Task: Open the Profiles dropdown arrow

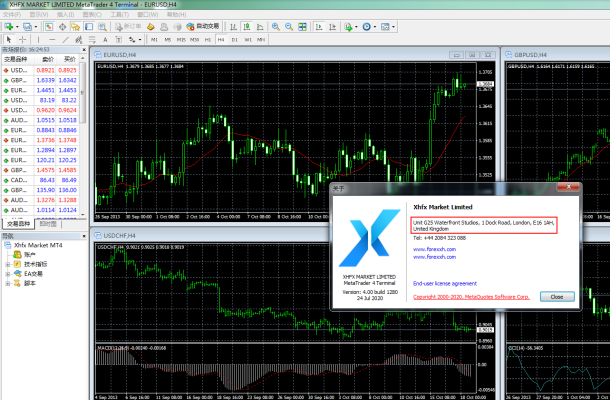Action: pos(36,27)
